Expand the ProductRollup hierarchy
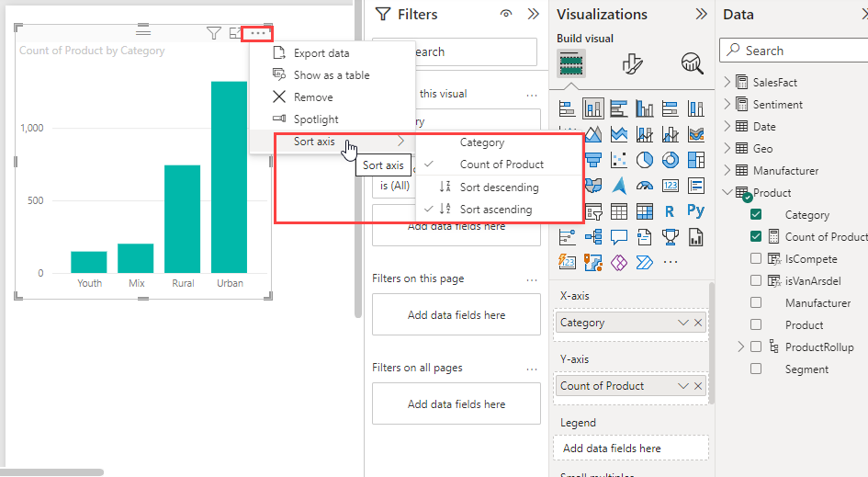 click(x=740, y=346)
